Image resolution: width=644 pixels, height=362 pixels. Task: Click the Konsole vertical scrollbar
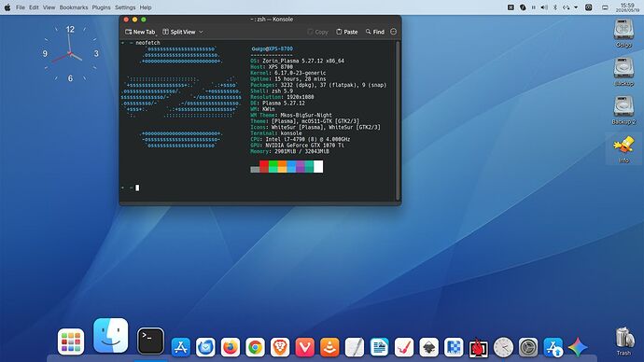[x=398, y=120]
